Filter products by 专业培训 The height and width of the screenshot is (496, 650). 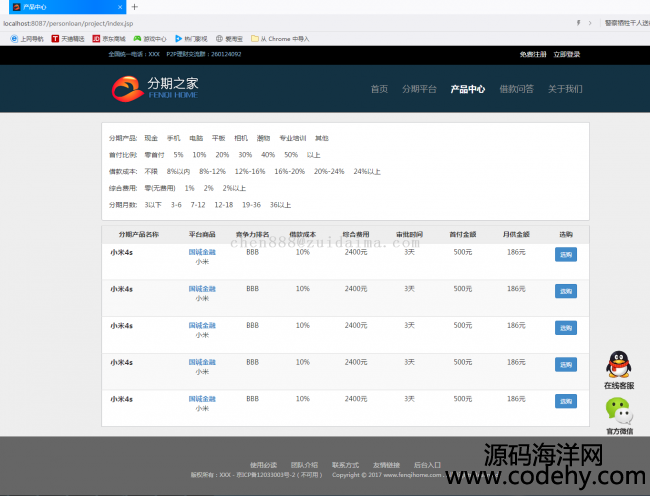click(293, 138)
